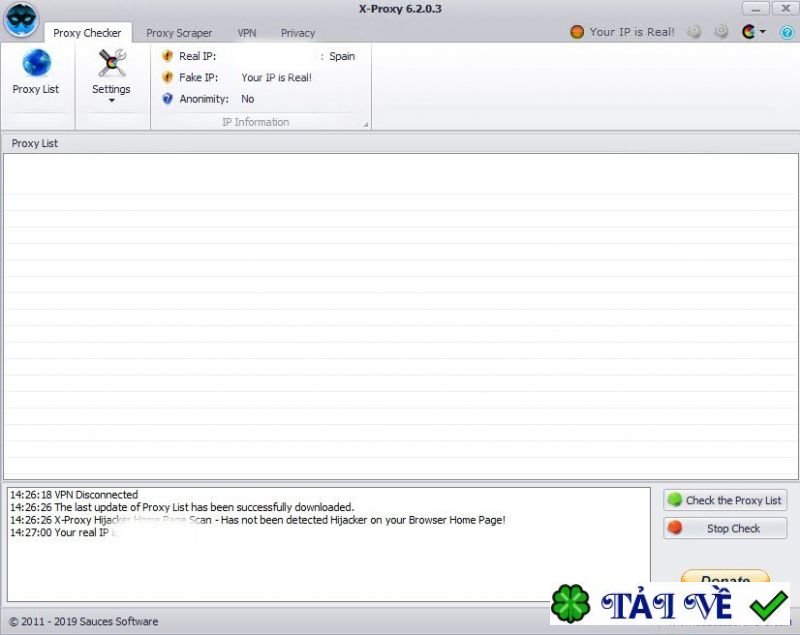Click the 'Check the Proxy List' button
Viewport: 800px width, 635px height.
(724, 500)
